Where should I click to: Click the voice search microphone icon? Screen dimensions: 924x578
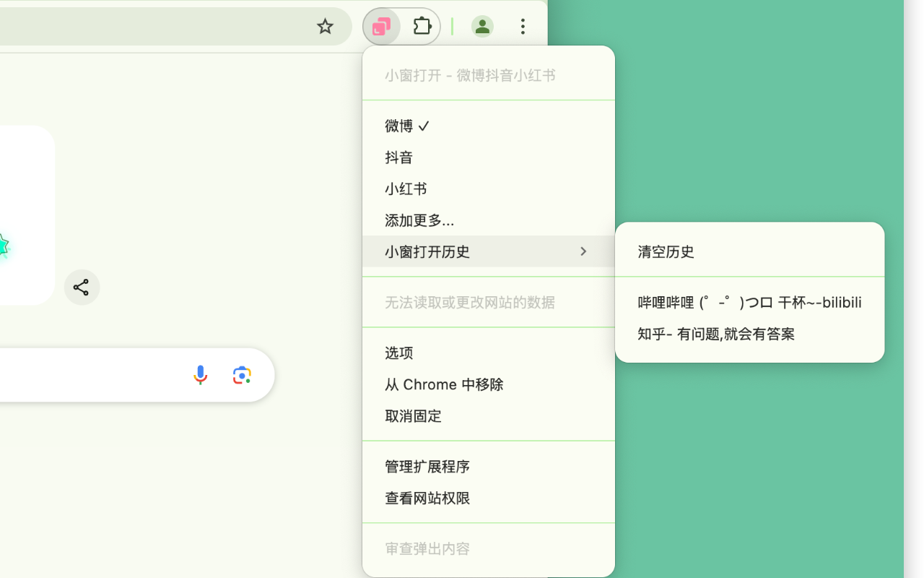click(x=200, y=375)
